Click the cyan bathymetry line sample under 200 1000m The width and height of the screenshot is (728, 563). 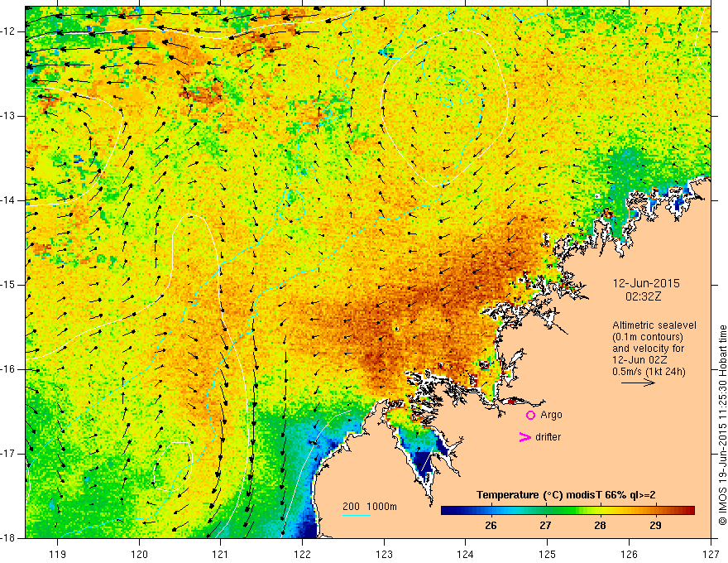click(x=356, y=515)
